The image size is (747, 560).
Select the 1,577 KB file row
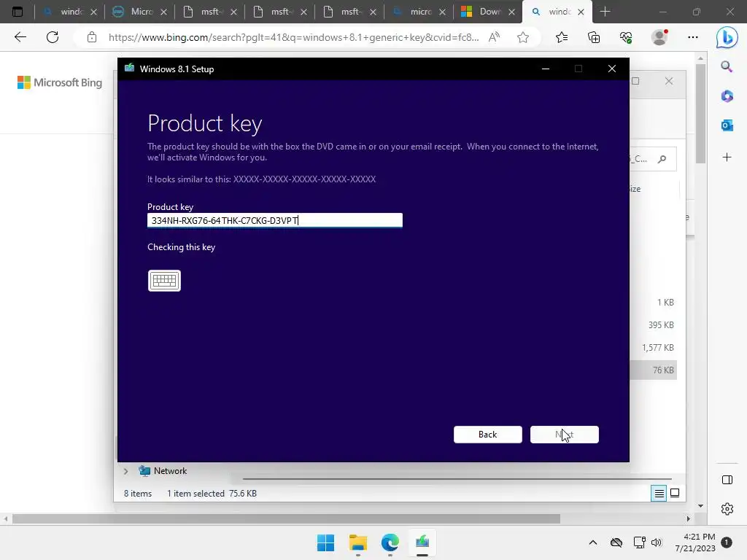coord(654,348)
